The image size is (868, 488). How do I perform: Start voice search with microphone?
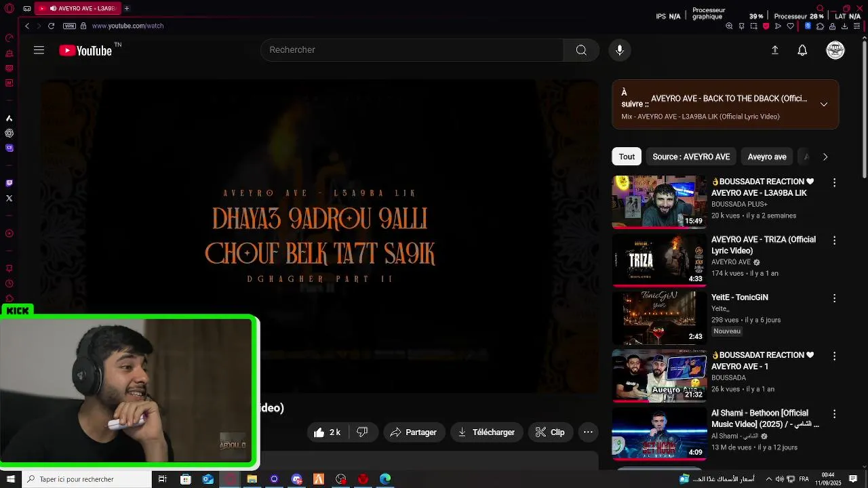619,50
